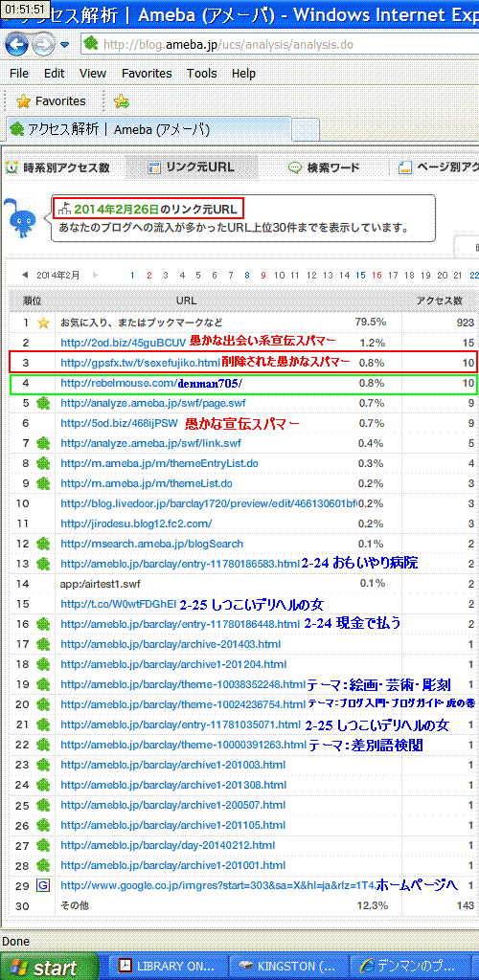Screen dimensions: 479x980
Task: Open the google.co.jp/imgres link
Action: point(217,885)
